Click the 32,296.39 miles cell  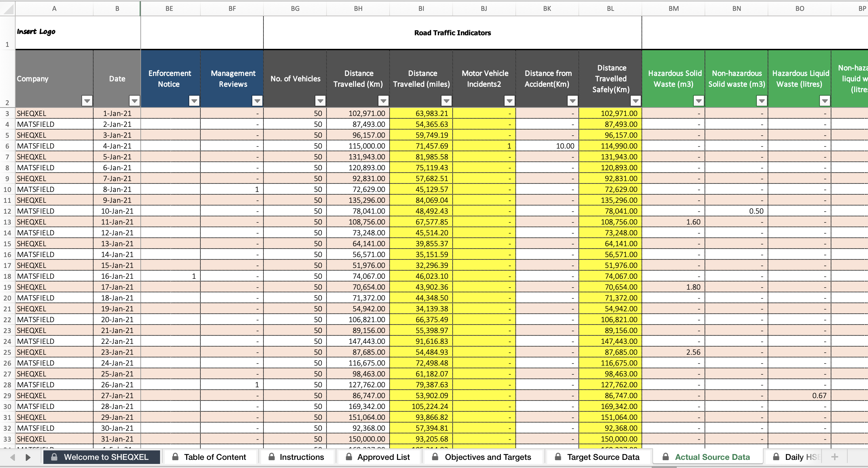(x=421, y=265)
